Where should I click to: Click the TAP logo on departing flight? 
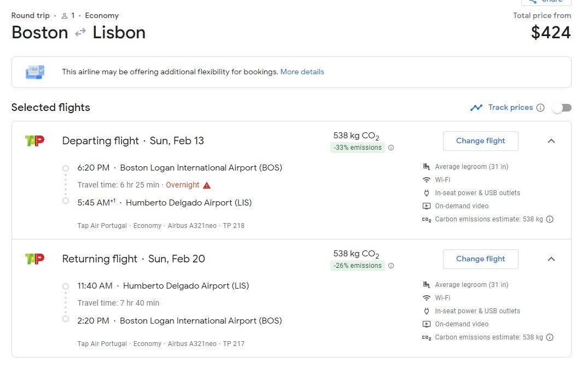(34, 141)
